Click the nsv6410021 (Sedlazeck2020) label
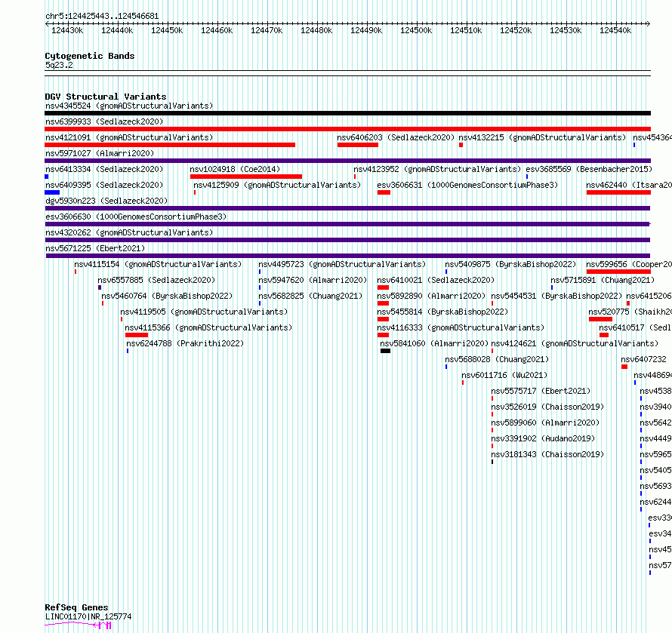672x633 pixels. coord(436,280)
